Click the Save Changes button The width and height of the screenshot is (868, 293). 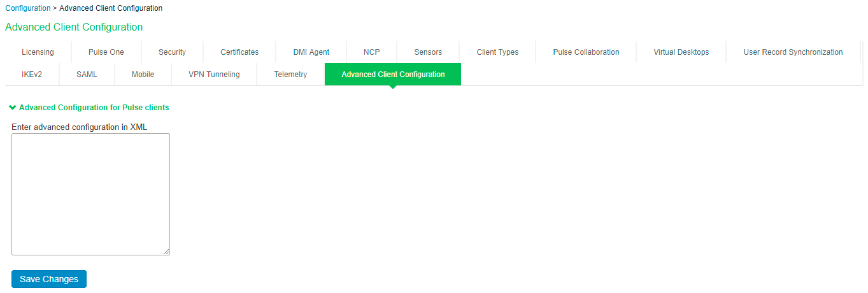[49, 279]
